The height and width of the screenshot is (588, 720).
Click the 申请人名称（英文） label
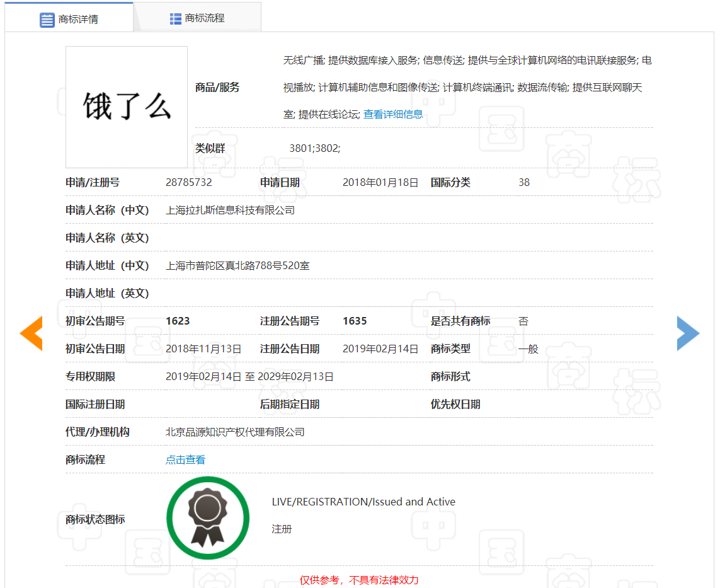point(107,238)
